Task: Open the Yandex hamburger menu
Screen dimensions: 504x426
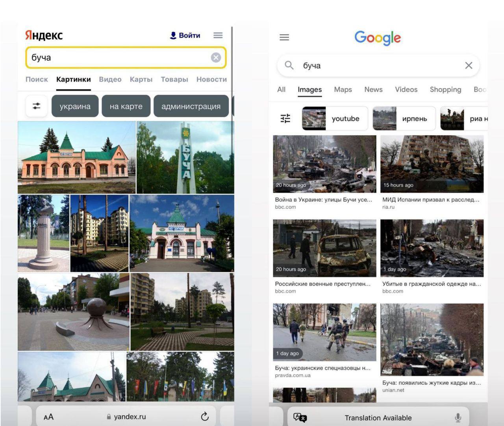Action: (218, 35)
